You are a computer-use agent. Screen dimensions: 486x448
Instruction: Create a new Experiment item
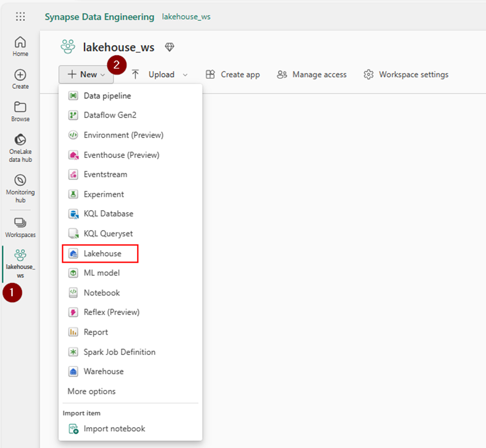pyautogui.click(x=131, y=194)
